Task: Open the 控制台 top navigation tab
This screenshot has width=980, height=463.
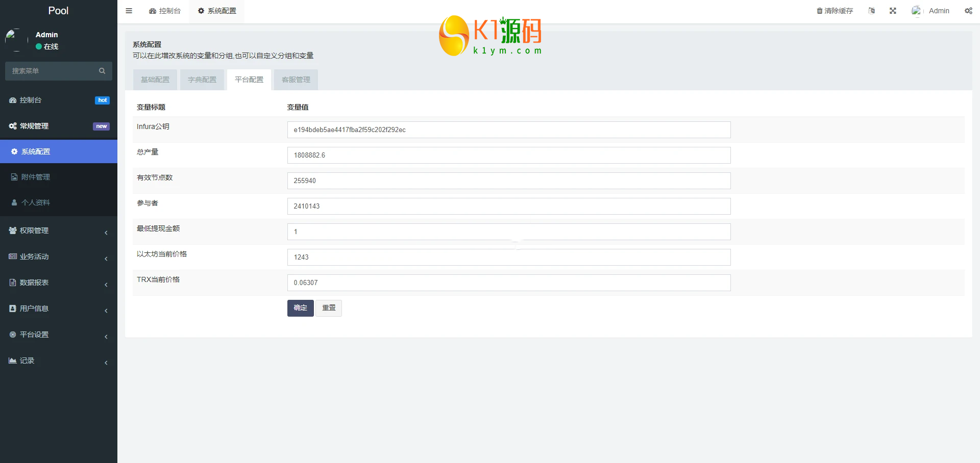Action: 165,11
